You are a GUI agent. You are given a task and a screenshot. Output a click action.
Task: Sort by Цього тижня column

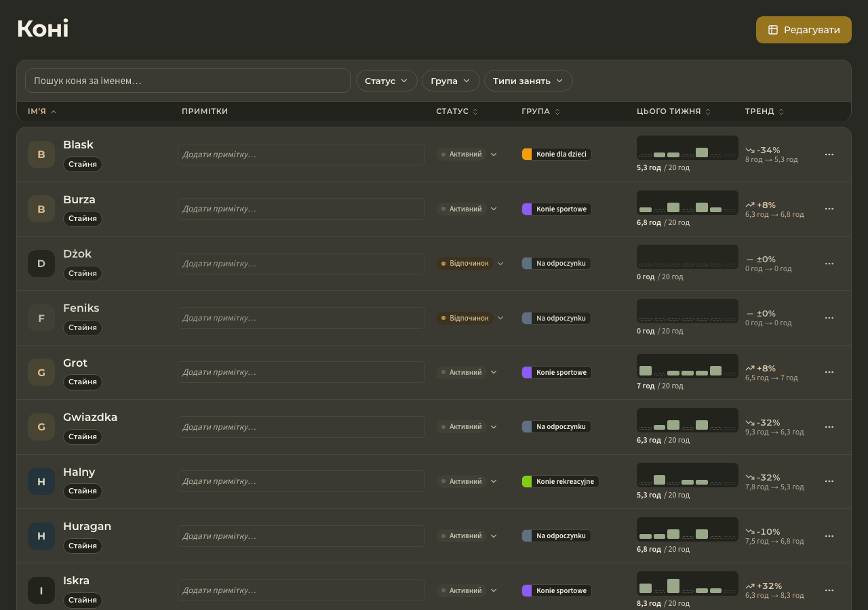673,111
